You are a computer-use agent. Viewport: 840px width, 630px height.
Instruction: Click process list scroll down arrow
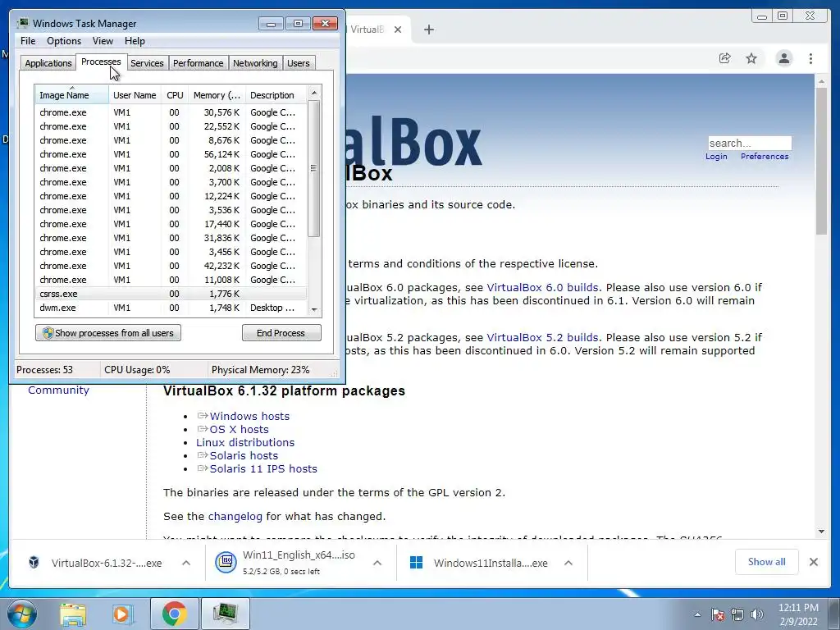pyautogui.click(x=314, y=309)
